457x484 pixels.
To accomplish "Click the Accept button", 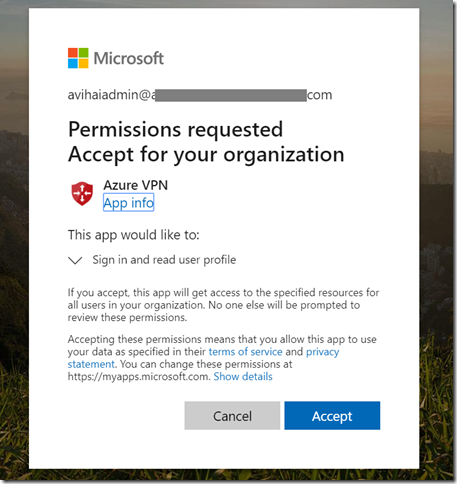I will [x=332, y=415].
